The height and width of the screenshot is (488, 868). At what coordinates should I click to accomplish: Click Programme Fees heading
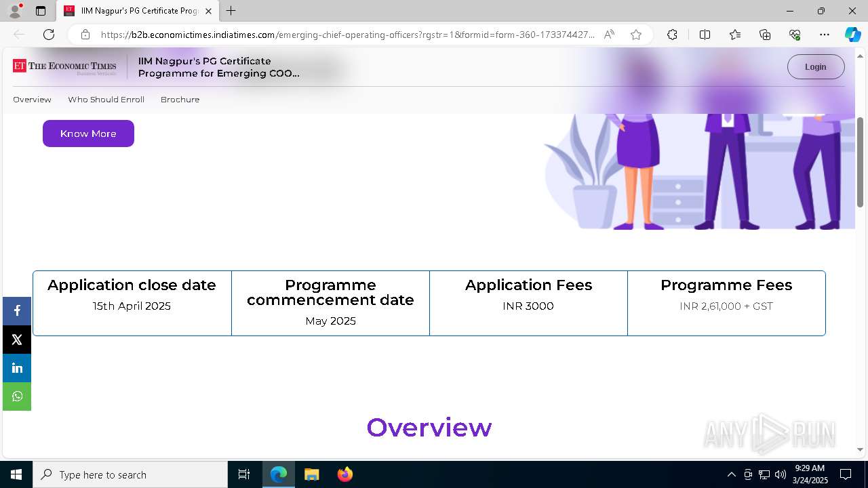click(726, 285)
